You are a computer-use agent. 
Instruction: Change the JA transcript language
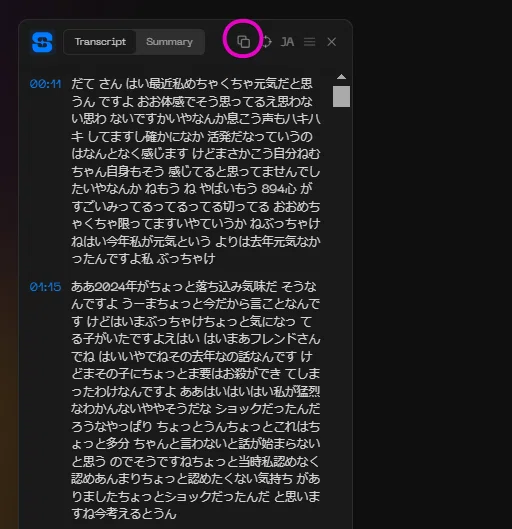tap(287, 42)
